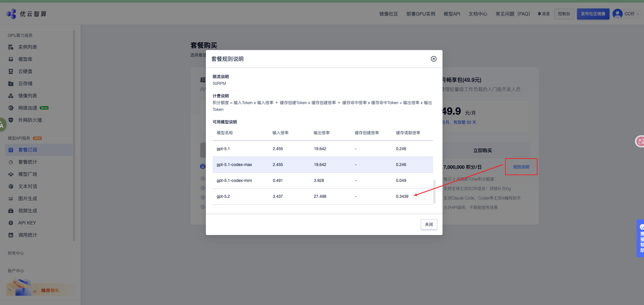644x305 pixels.
Task: Go to 文档中心 top menu item
Action: pyautogui.click(x=478, y=14)
